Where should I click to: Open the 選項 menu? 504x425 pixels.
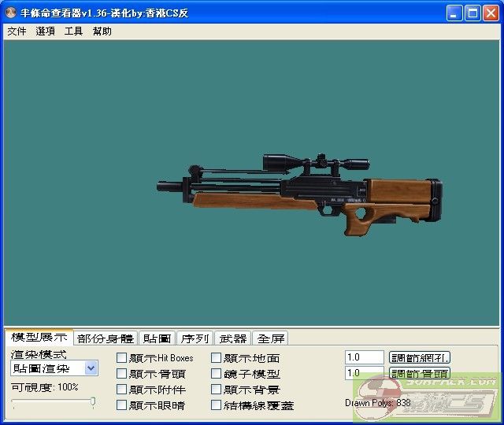(45, 31)
